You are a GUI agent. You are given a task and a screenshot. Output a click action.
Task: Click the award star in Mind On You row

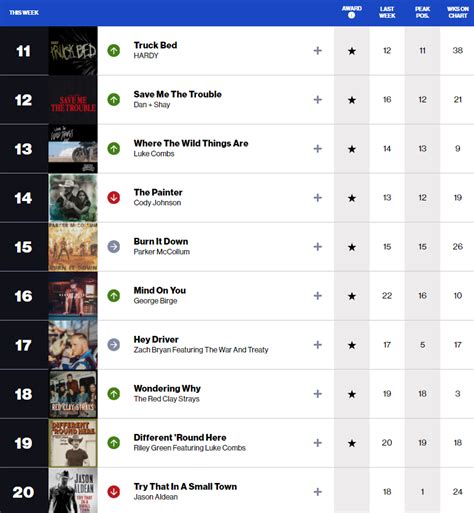point(352,296)
